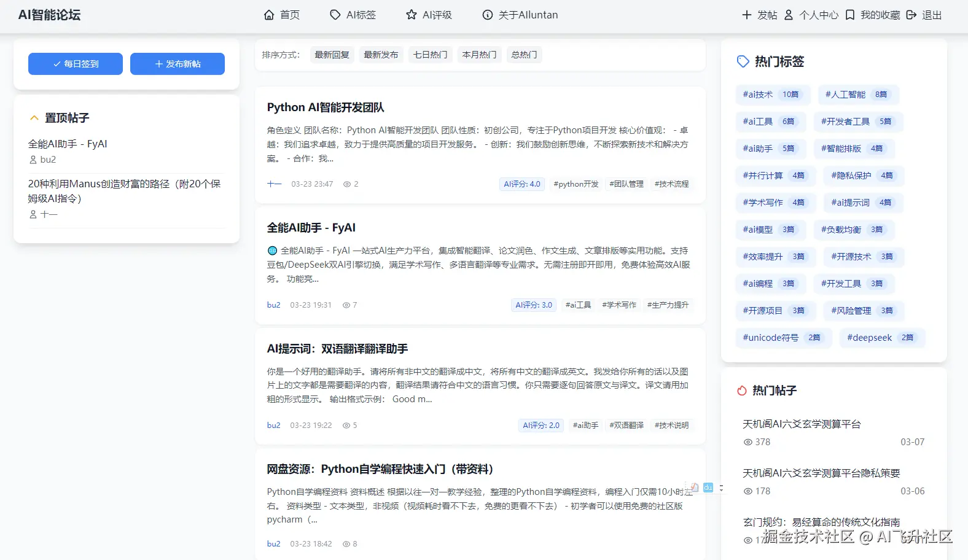Sort posts by 最新回复

(x=332, y=55)
